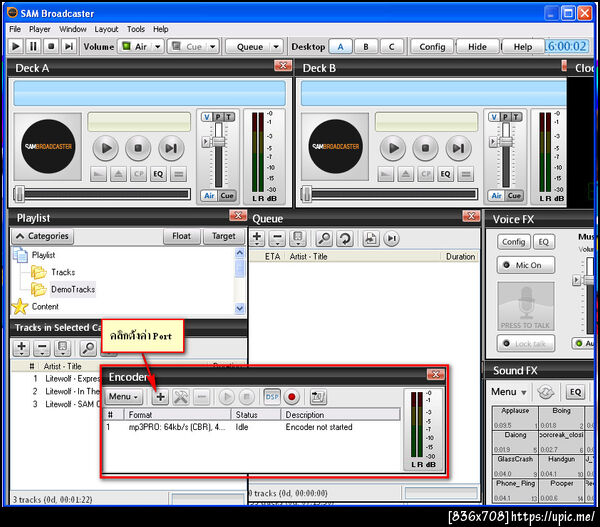600x527 pixels.
Task: Turn the Mic On in Voice FX
Action: point(526,265)
